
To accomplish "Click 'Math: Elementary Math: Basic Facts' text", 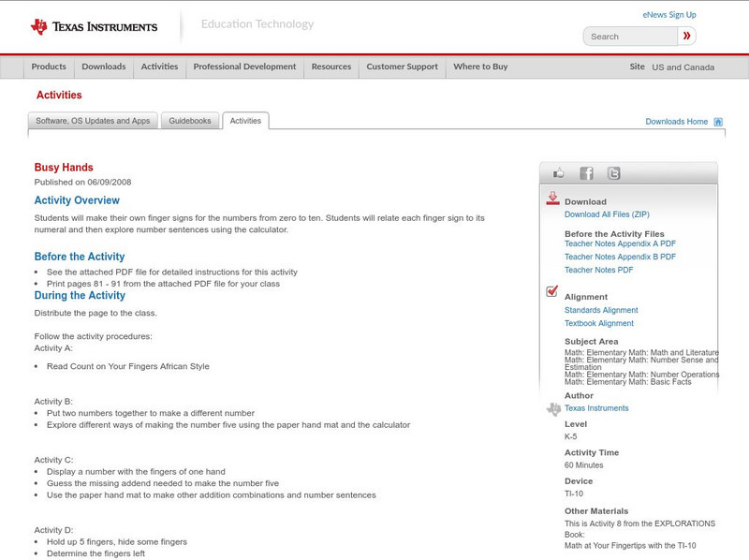I will coord(627,382).
